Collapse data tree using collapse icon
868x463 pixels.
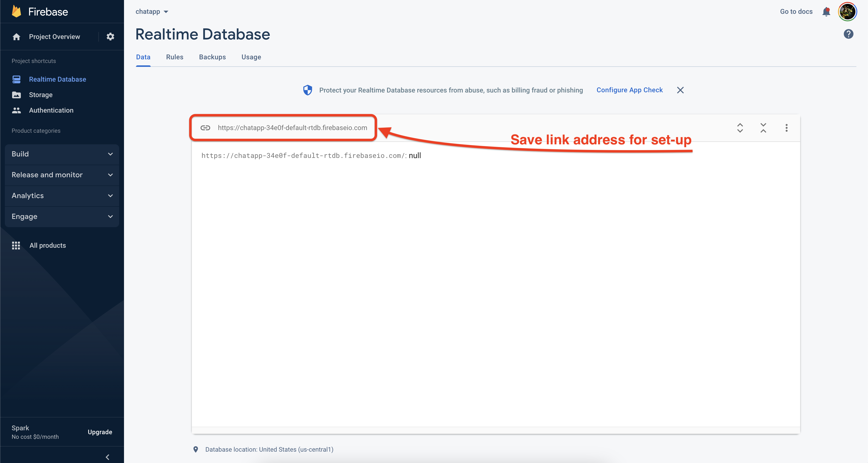[763, 128]
